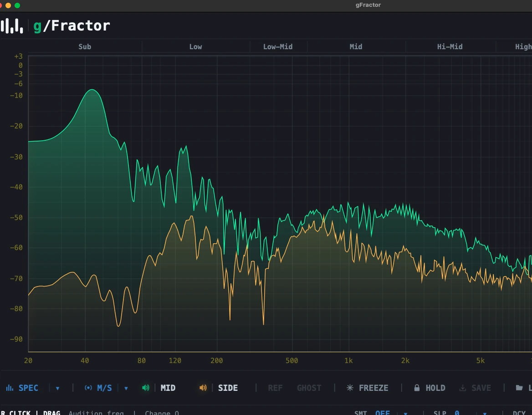Viewport: 532px width, 415px height.
Task: Enable the GHOST trace
Action: (309, 388)
